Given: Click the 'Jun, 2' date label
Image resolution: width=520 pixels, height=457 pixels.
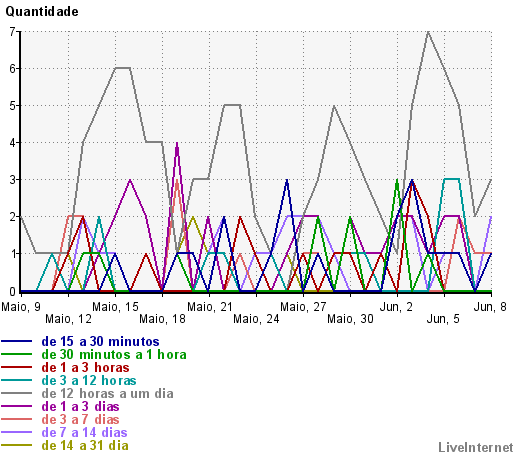Looking at the screenshot, I should 396,307.
